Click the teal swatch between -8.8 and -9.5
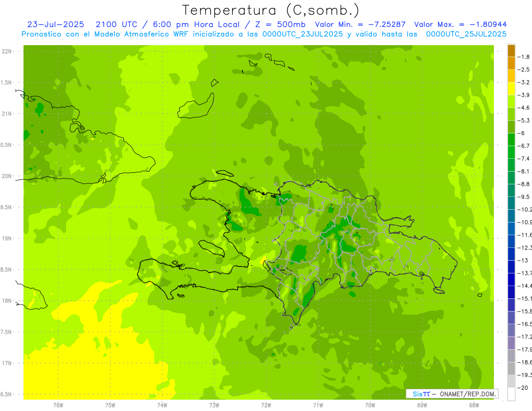 click(x=511, y=190)
